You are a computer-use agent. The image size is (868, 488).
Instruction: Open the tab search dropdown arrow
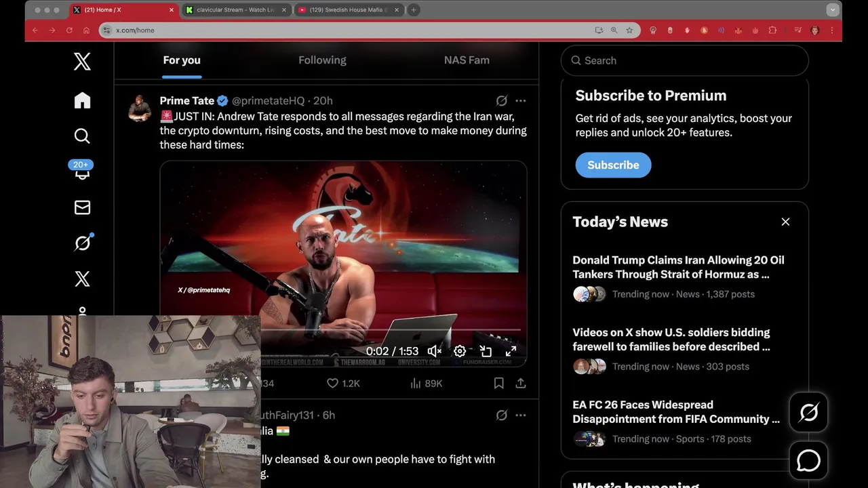[833, 9]
